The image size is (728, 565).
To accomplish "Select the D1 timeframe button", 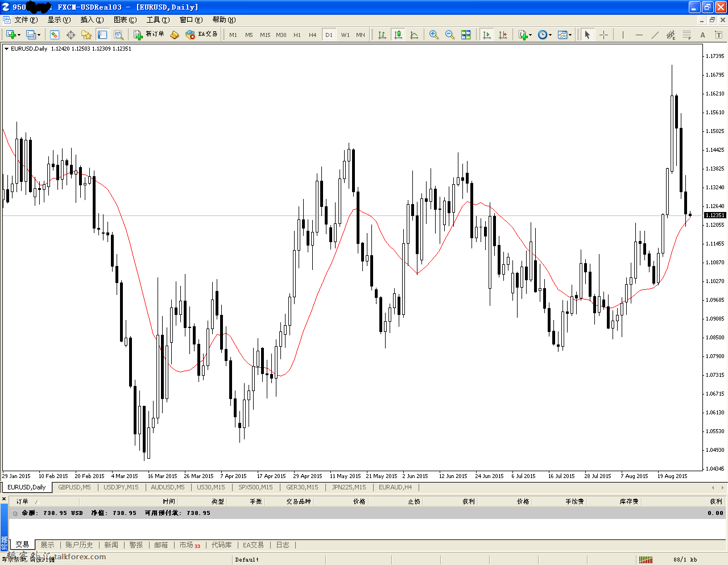I will [x=329, y=35].
